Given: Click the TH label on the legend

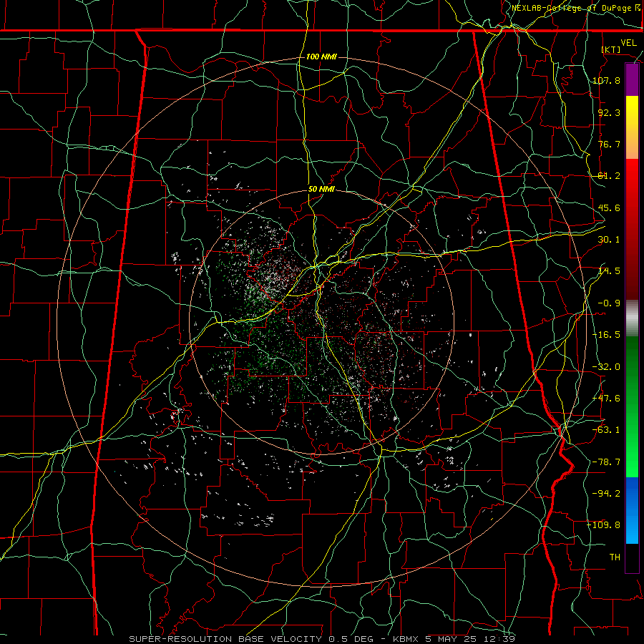Looking at the screenshot, I should pyautogui.click(x=615, y=557).
